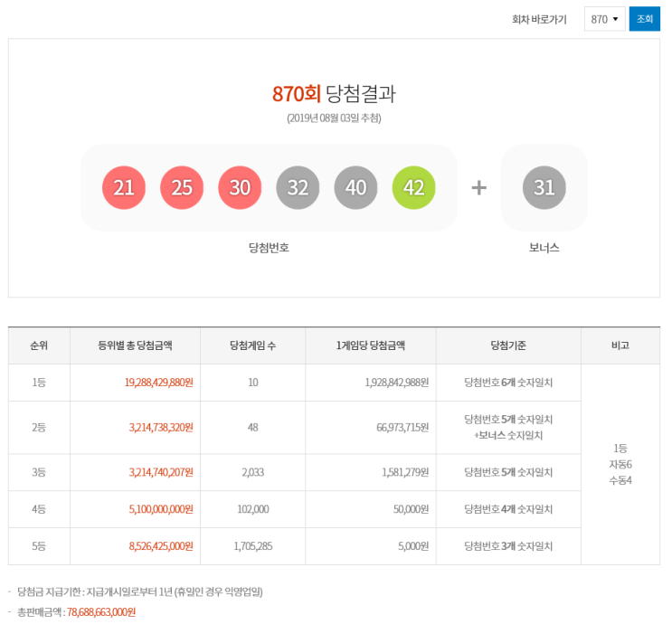Image resolution: width=672 pixels, height=634 pixels.
Task: Click the 당첨기준 column header
Action: coord(508,345)
